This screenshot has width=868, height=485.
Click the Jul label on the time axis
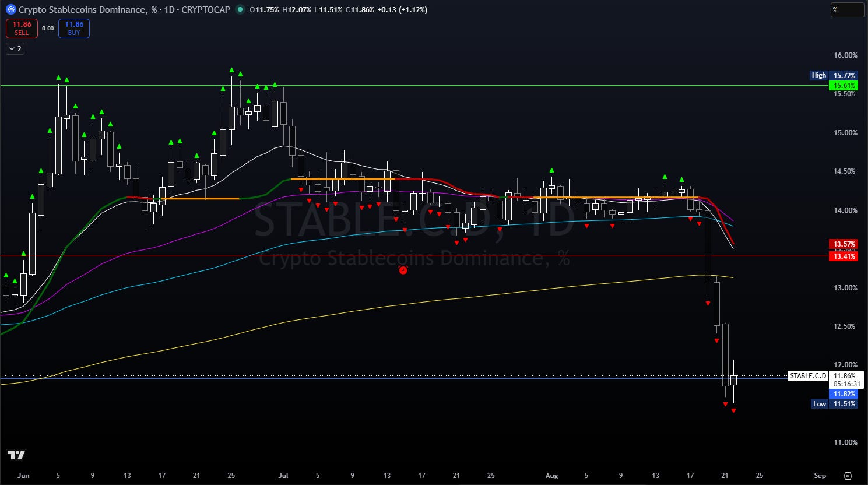pos(283,476)
